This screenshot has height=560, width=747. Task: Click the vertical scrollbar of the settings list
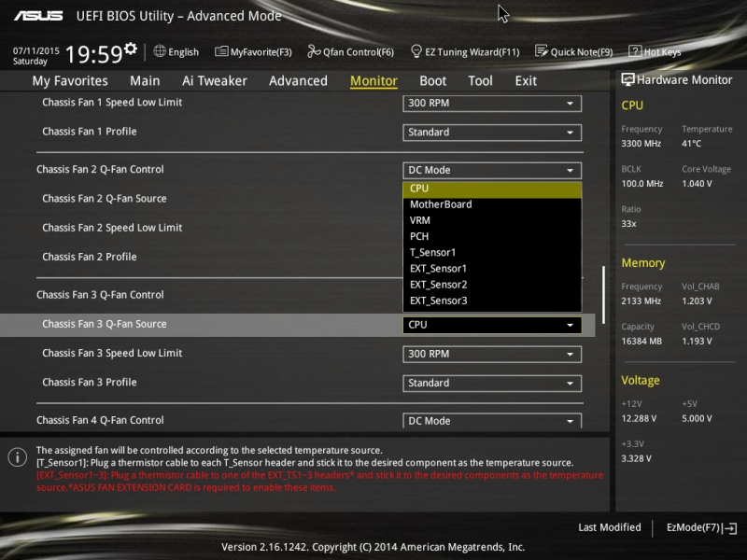603,295
